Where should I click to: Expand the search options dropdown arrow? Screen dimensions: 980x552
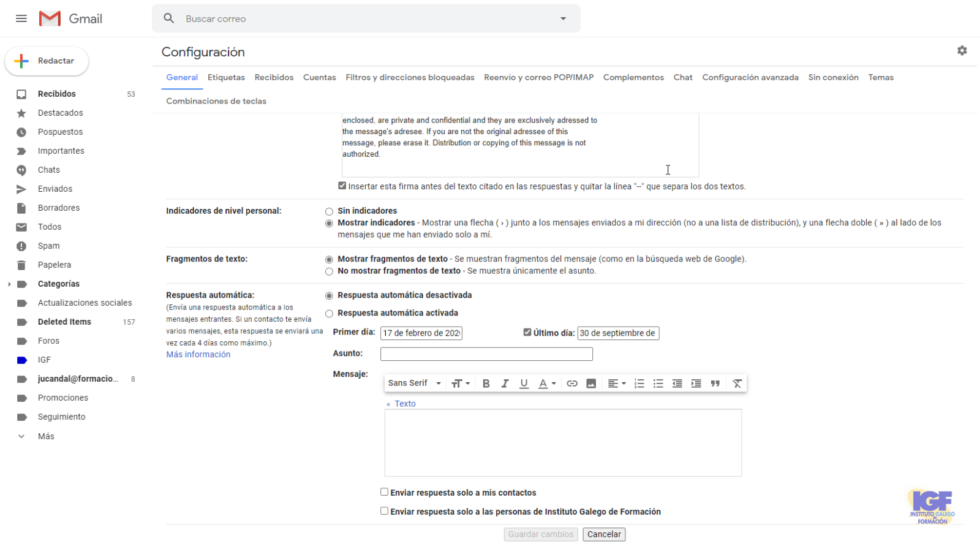pyautogui.click(x=563, y=18)
